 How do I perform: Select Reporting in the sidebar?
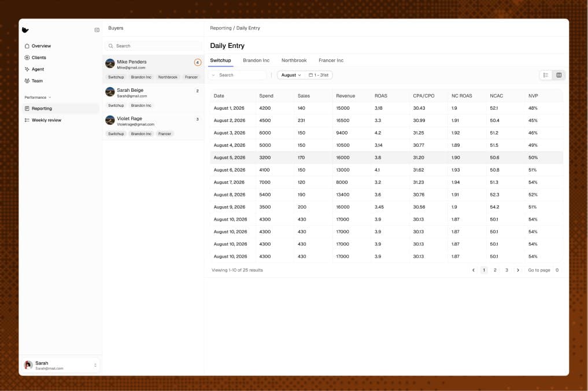61,109
